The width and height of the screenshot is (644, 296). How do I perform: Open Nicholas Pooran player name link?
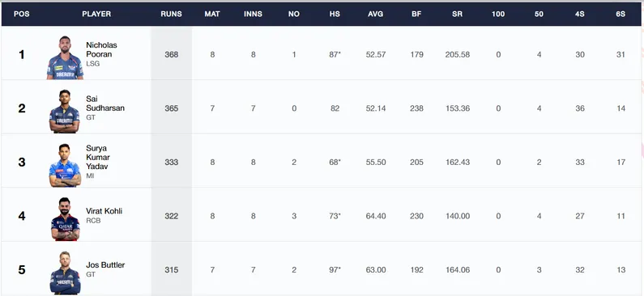coord(101,49)
